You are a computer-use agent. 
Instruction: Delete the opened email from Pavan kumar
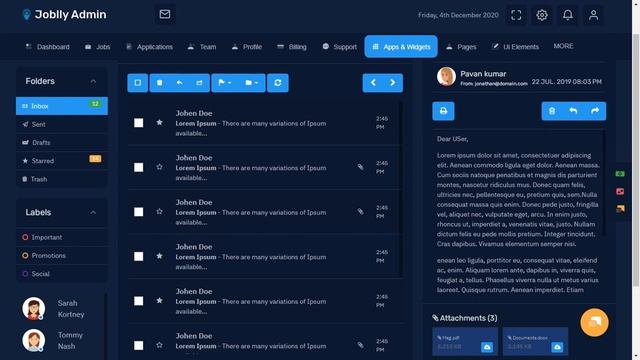click(552, 111)
